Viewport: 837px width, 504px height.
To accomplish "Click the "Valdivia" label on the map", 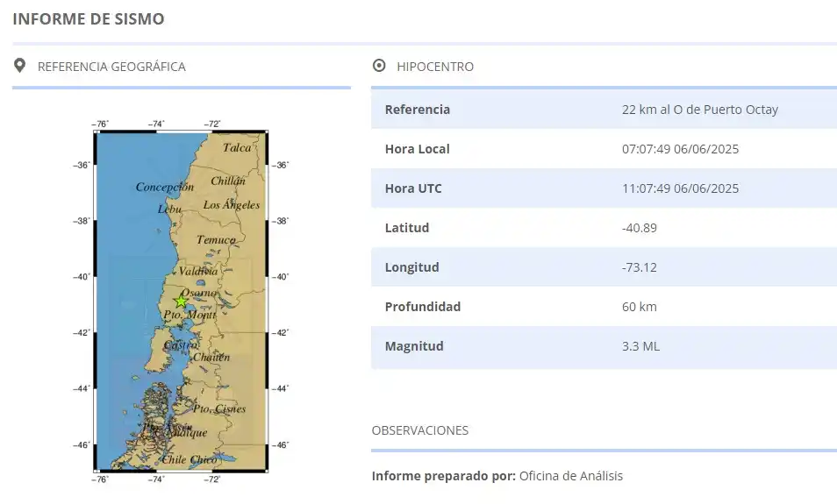I will (198, 272).
